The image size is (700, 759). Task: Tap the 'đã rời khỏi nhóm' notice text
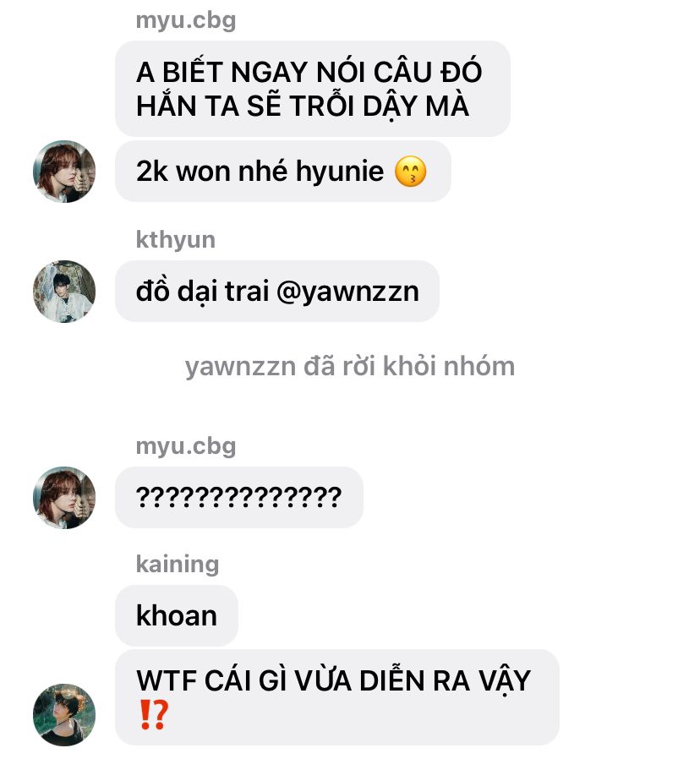(409, 367)
